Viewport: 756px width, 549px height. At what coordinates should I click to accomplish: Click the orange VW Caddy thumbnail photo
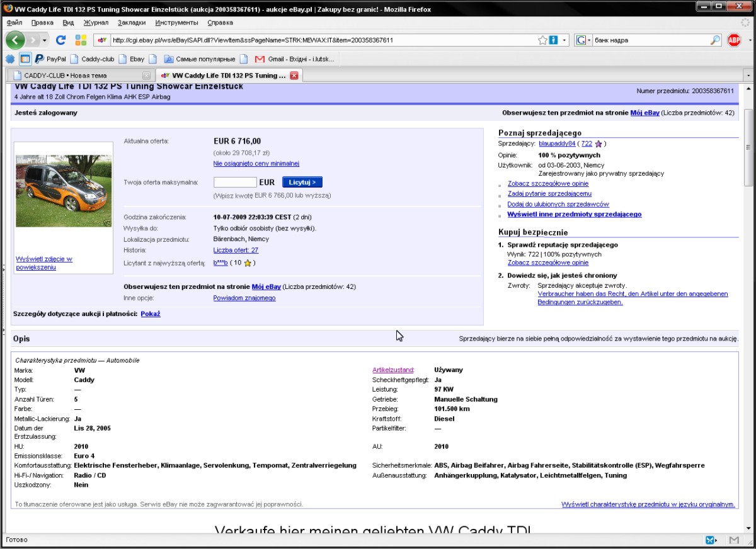(x=64, y=191)
